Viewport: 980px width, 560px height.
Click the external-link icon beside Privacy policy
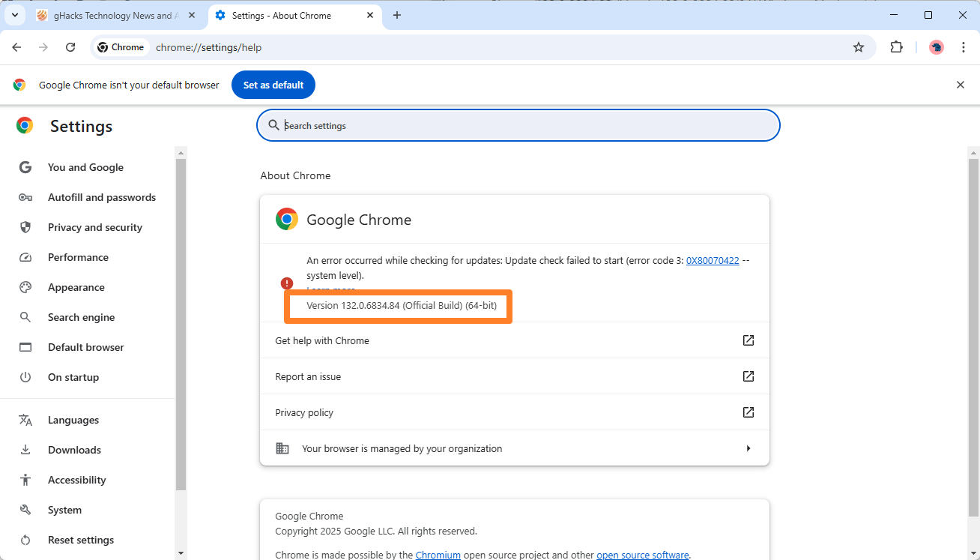(748, 412)
